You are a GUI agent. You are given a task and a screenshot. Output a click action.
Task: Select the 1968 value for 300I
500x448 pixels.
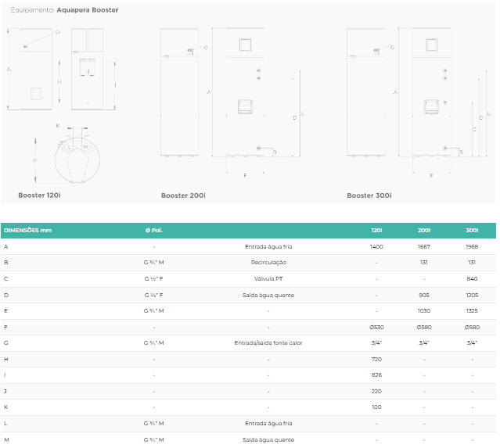(x=472, y=246)
